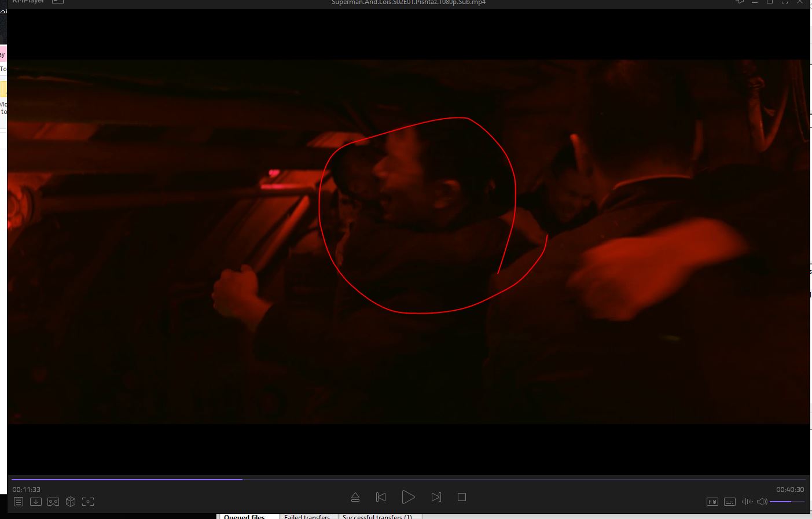
Task: Skip to the next file
Action: 436,497
